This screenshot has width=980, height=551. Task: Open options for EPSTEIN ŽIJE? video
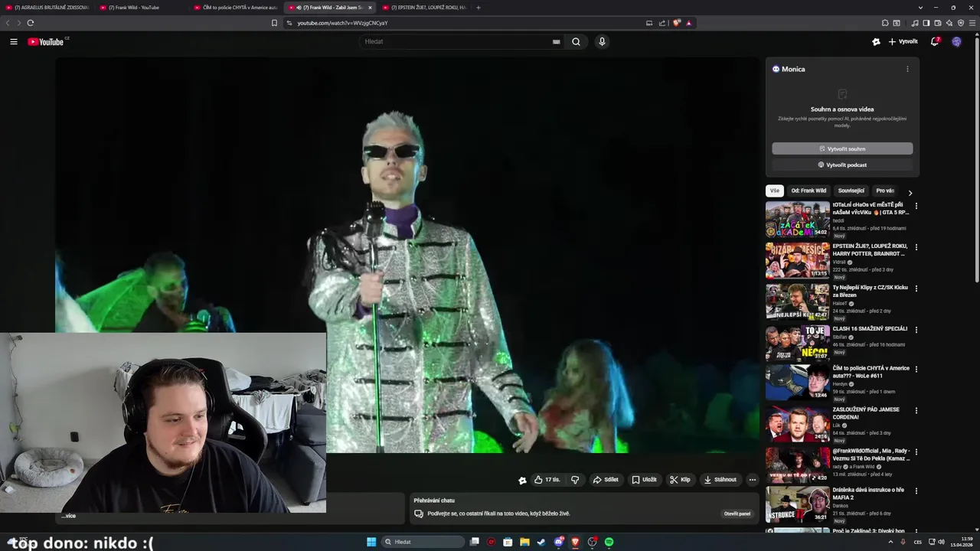coord(916,247)
